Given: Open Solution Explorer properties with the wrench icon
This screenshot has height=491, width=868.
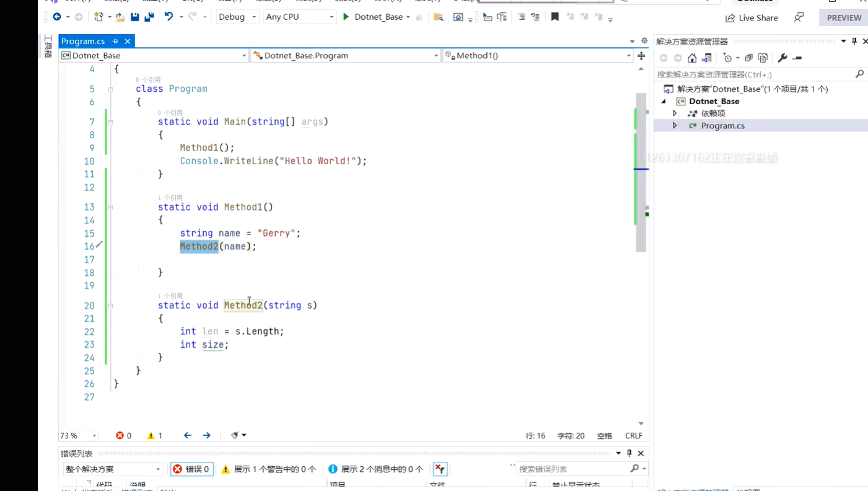Looking at the screenshot, I should click(783, 58).
